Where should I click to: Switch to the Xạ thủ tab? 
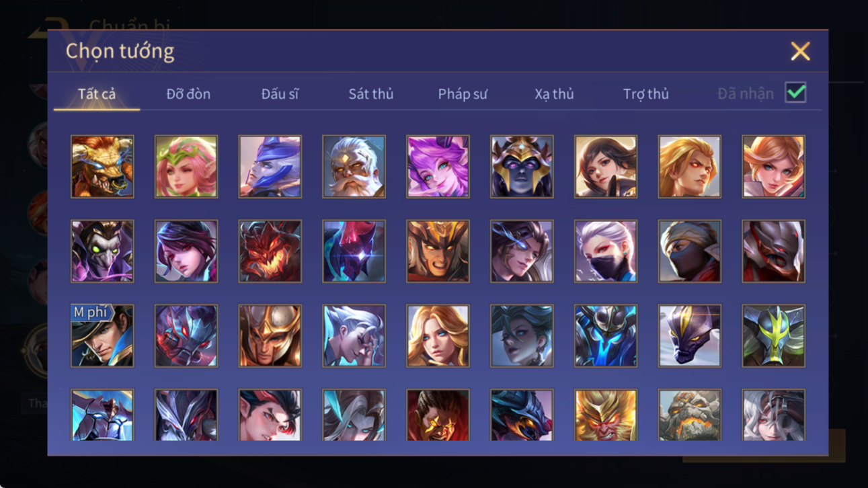(554, 94)
